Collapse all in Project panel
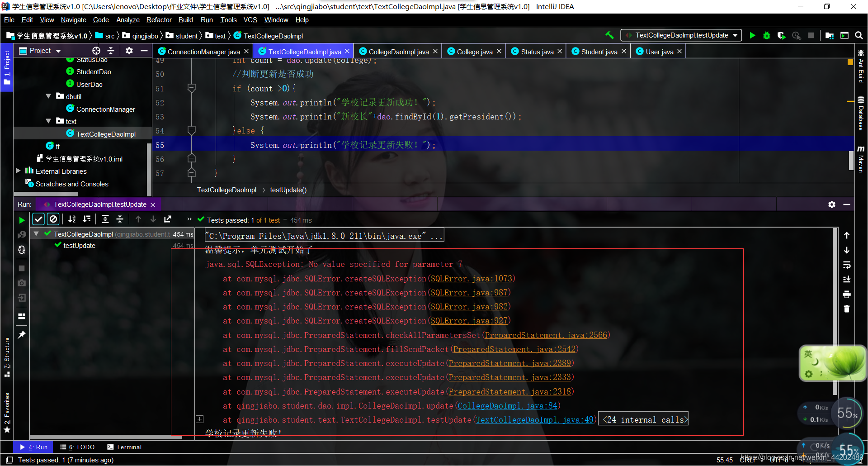 click(111, 51)
